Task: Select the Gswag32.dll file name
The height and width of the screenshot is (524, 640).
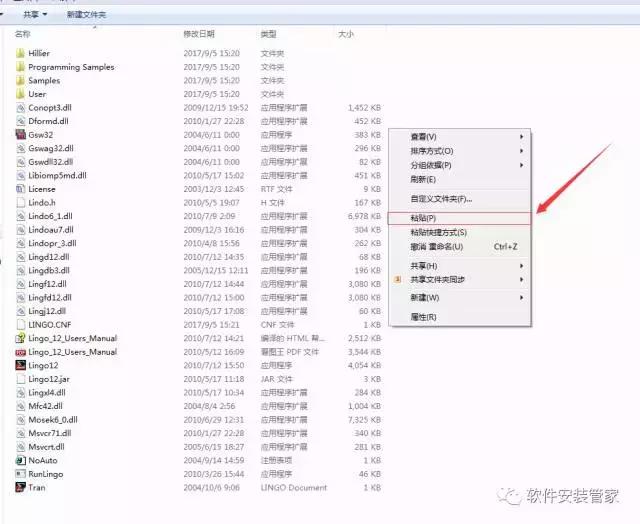Action: pyautogui.click(x=51, y=148)
